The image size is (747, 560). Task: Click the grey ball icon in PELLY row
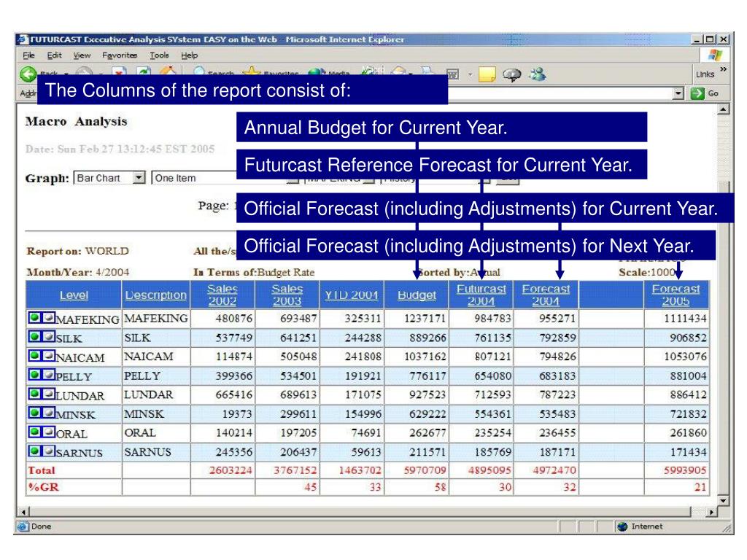[x=49, y=375]
